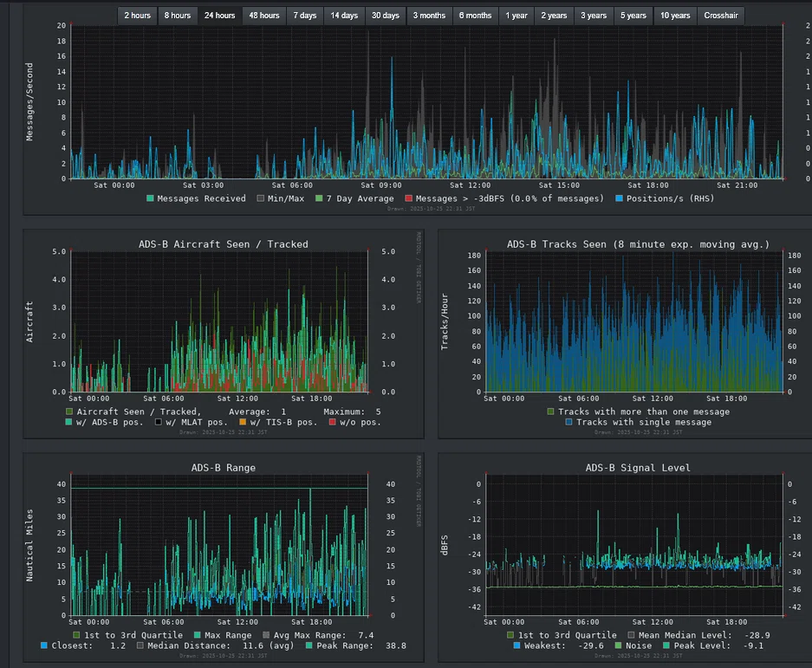The image size is (812, 668).
Task: Click the Avg Max Range legend swatch
Action: (266, 635)
